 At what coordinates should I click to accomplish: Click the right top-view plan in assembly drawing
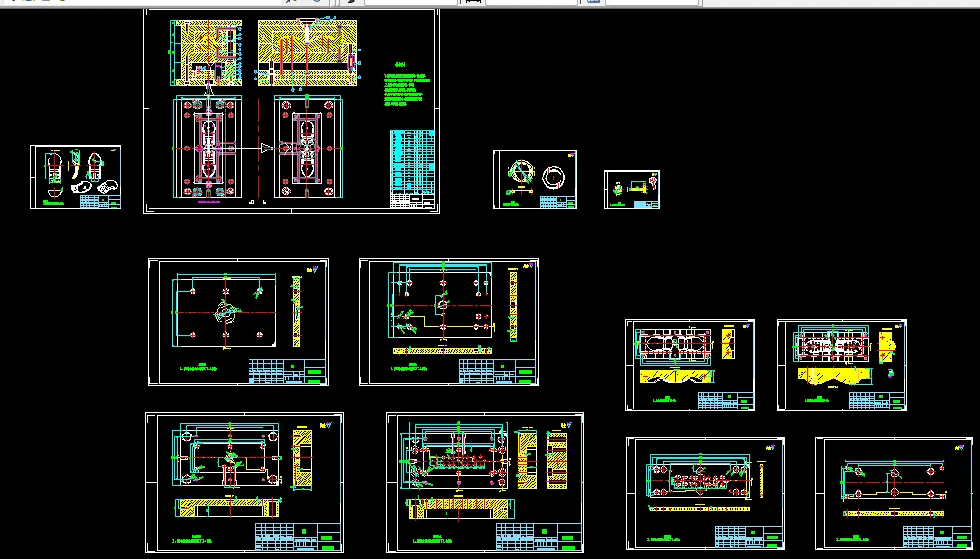(307, 149)
